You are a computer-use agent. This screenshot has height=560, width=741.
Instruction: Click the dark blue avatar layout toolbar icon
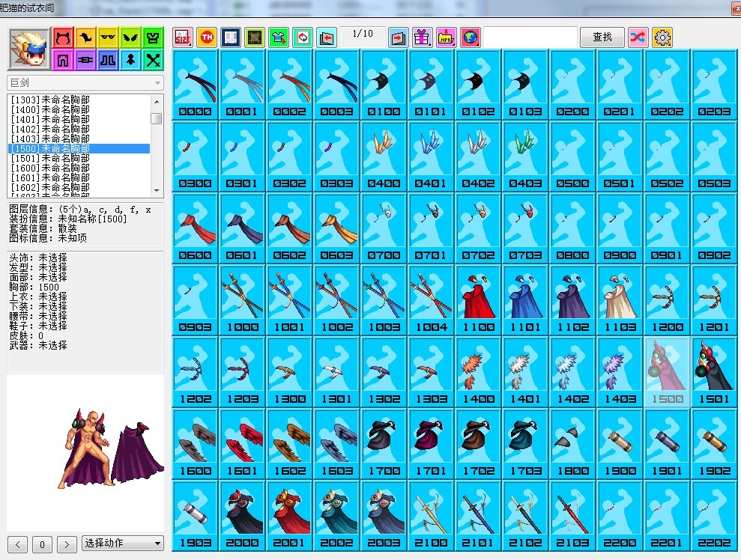coord(231,37)
